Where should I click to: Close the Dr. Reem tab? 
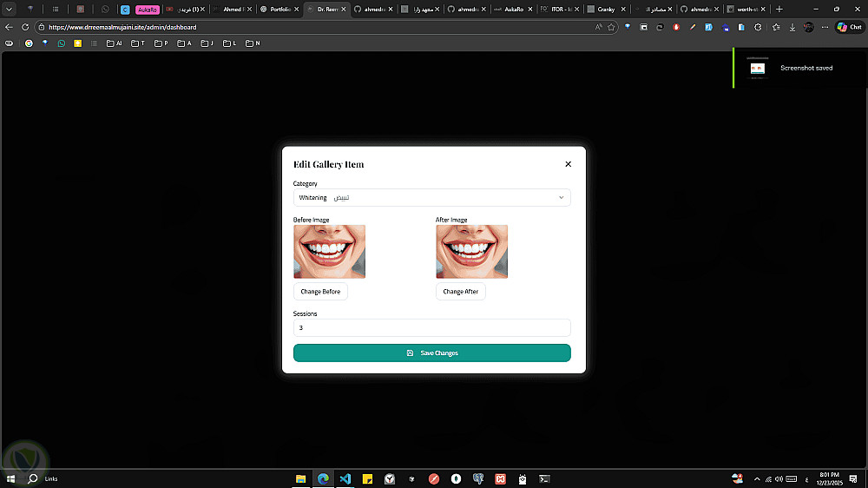click(x=344, y=10)
